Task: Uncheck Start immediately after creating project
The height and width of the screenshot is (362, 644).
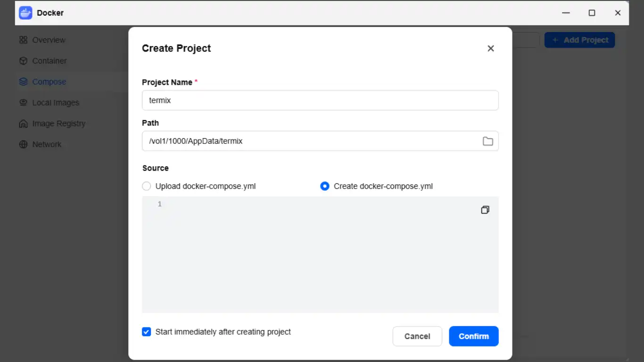Action: (147, 332)
